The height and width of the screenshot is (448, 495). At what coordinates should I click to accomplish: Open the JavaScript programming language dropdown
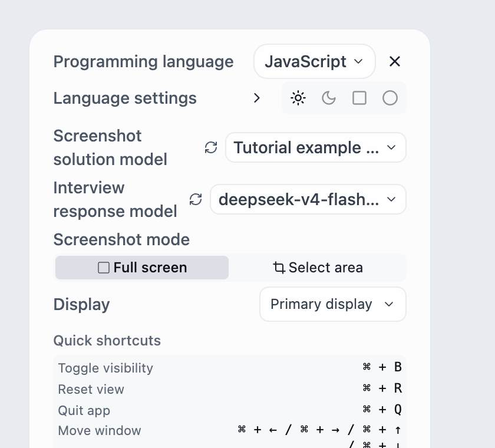click(x=315, y=61)
